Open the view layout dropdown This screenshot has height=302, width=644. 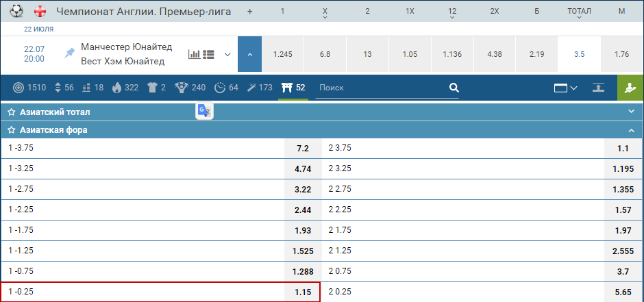[x=565, y=88]
